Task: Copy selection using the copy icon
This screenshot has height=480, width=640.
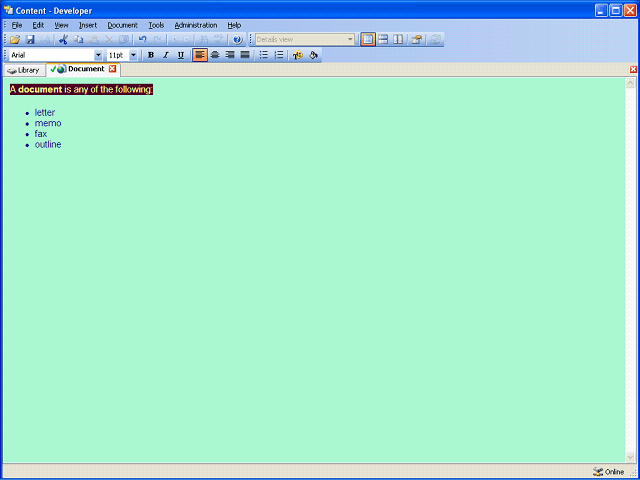Action: [78, 40]
